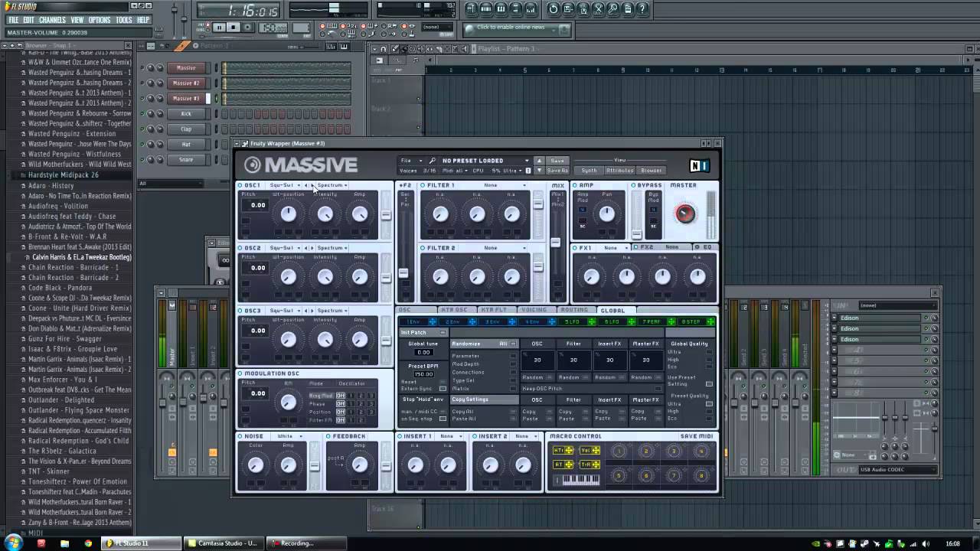Click the 1 Env modulation handle icon
This screenshot has height=551, width=980.
point(433,322)
